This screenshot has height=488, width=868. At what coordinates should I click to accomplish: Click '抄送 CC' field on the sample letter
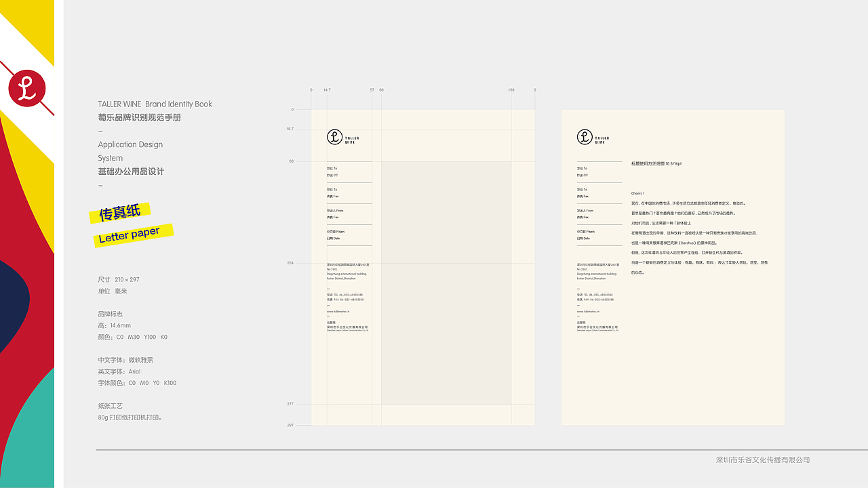click(x=583, y=175)
